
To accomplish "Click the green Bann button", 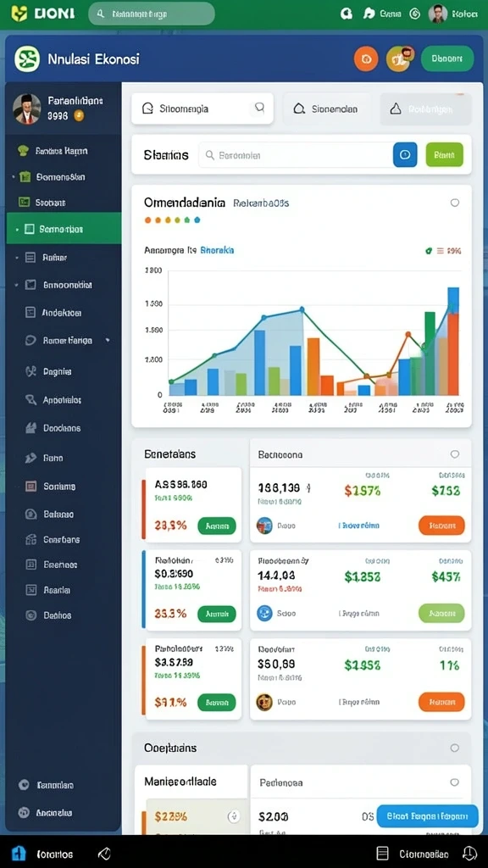I will pos(444,155).
